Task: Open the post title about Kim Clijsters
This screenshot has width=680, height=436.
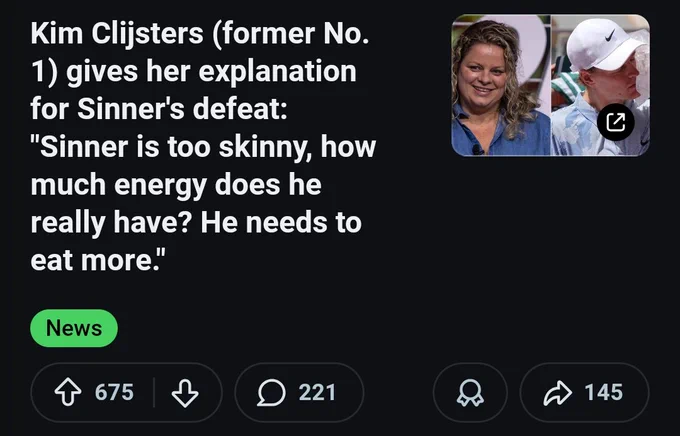Action: 203,147
